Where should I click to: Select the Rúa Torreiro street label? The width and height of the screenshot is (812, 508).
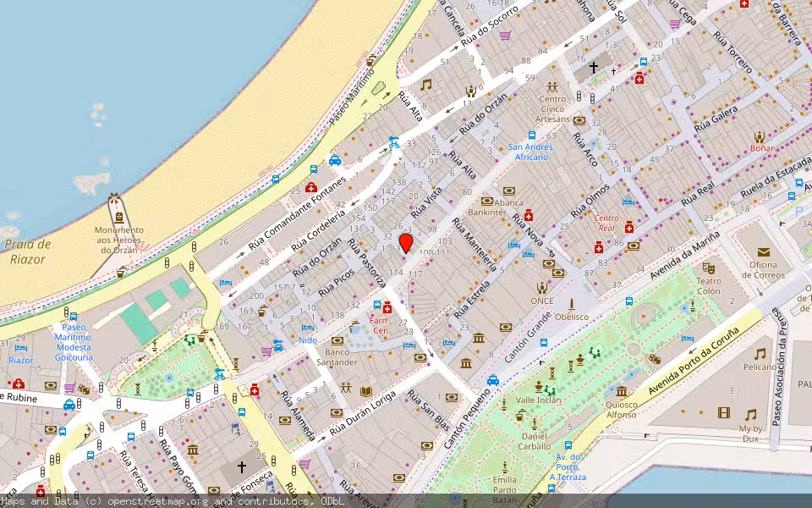coord(732,52)
